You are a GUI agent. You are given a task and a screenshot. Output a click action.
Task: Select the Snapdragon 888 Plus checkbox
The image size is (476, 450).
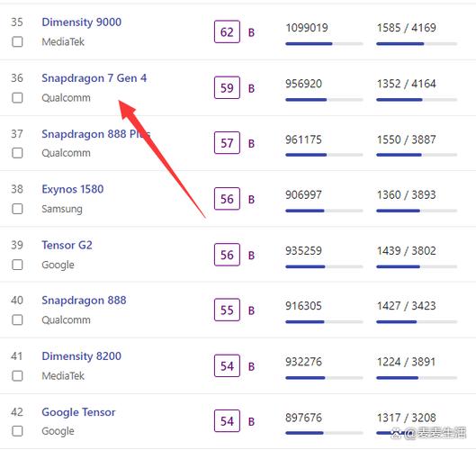point(17,153)
